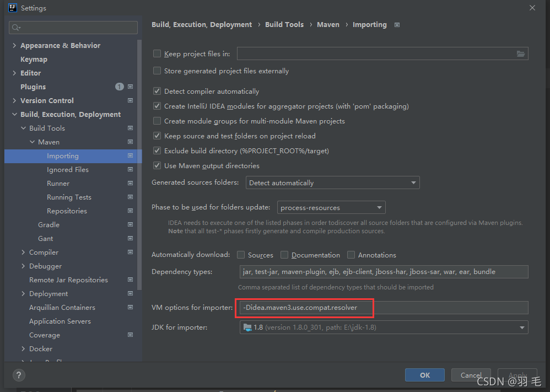Open Generated sources folders dropdown

pyautogui.click(x=332, y=183)
